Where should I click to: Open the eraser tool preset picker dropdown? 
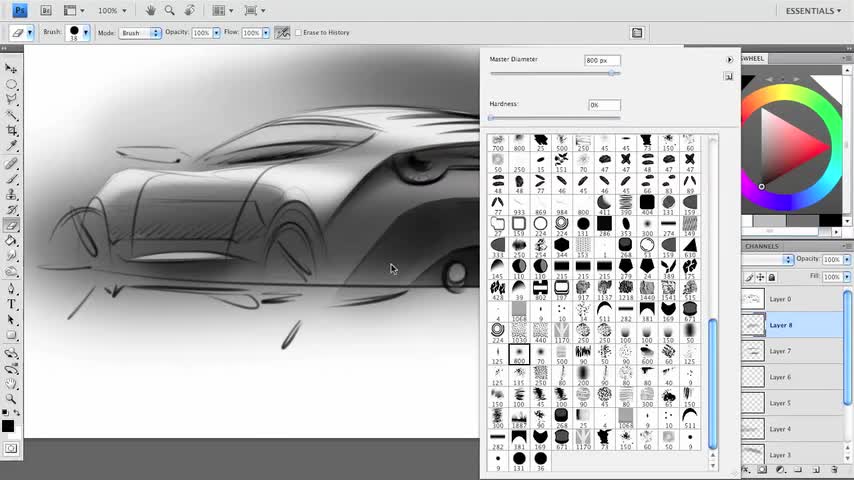tap(30, 33)
